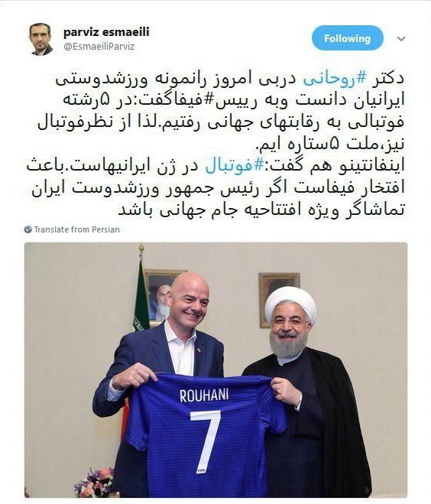Click the ROUHANI name on the jersey
Image resolution: width=431 pixels, height=504 pixels.
204,395
